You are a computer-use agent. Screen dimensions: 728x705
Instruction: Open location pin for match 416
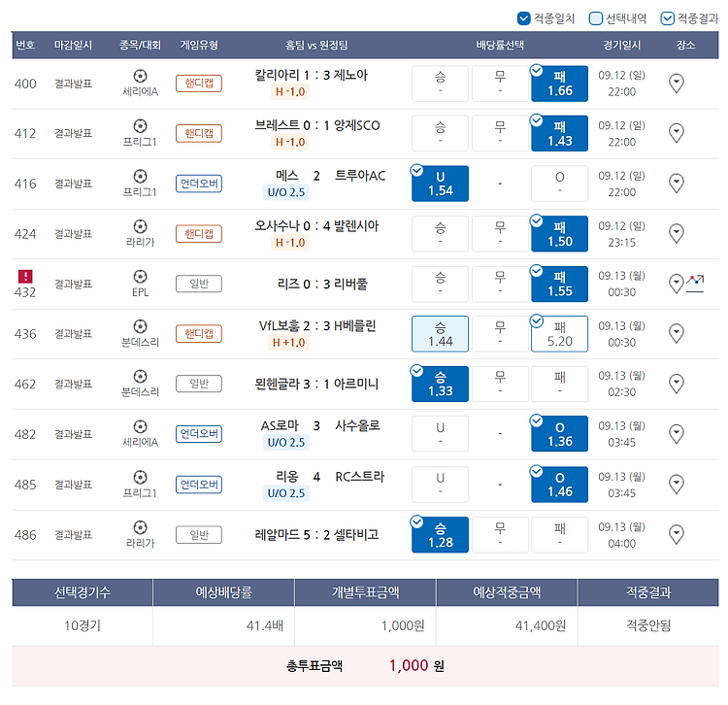(676, 184)
